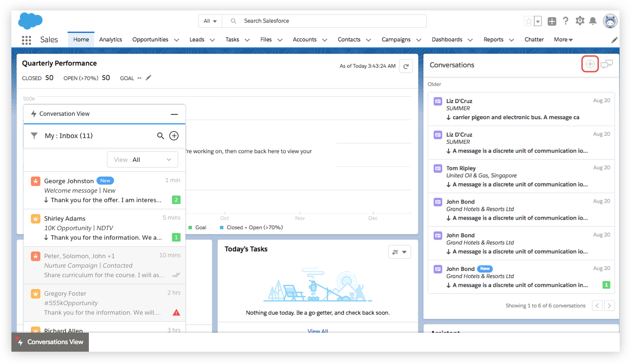Screen dimensions: 631x364
Task: Click the edit navigation pencil icon
Action: [x=614, y=40]
